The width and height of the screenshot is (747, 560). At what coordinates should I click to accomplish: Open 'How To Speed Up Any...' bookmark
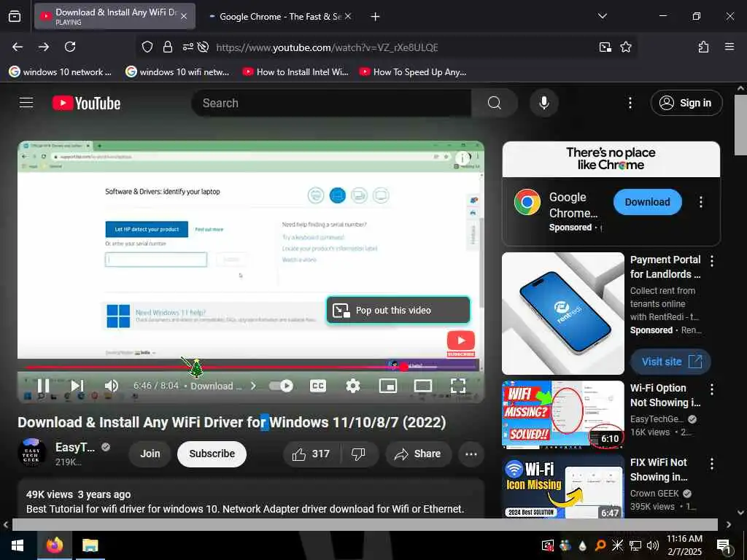[413, 72]
